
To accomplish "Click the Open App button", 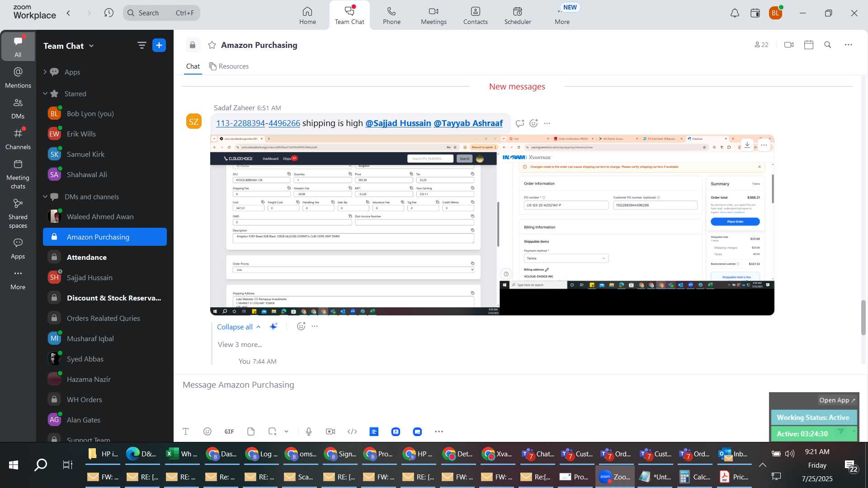I will coord(837,400).
